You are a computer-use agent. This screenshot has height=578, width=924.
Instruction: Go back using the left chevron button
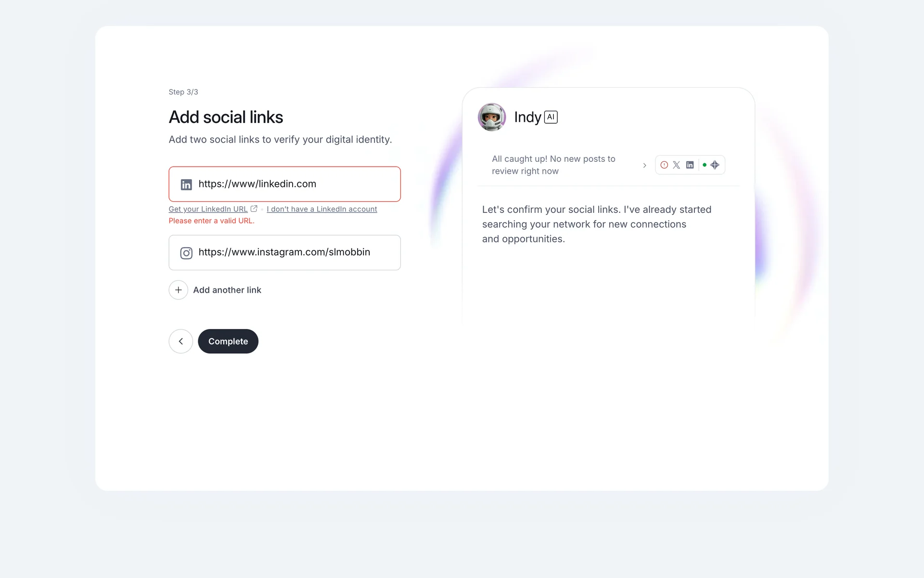point(181,341)
